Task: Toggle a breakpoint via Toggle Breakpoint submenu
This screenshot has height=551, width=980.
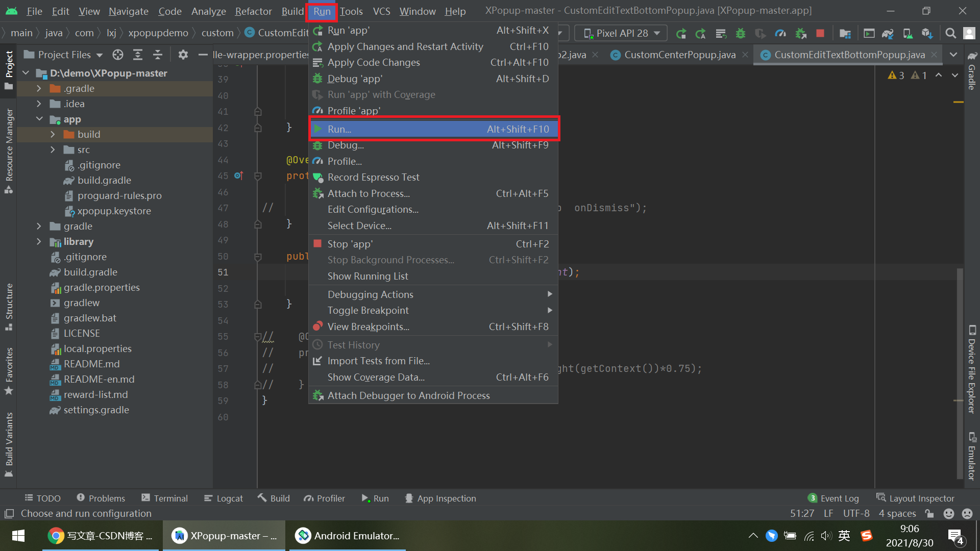Action: [x=368, y=310]
